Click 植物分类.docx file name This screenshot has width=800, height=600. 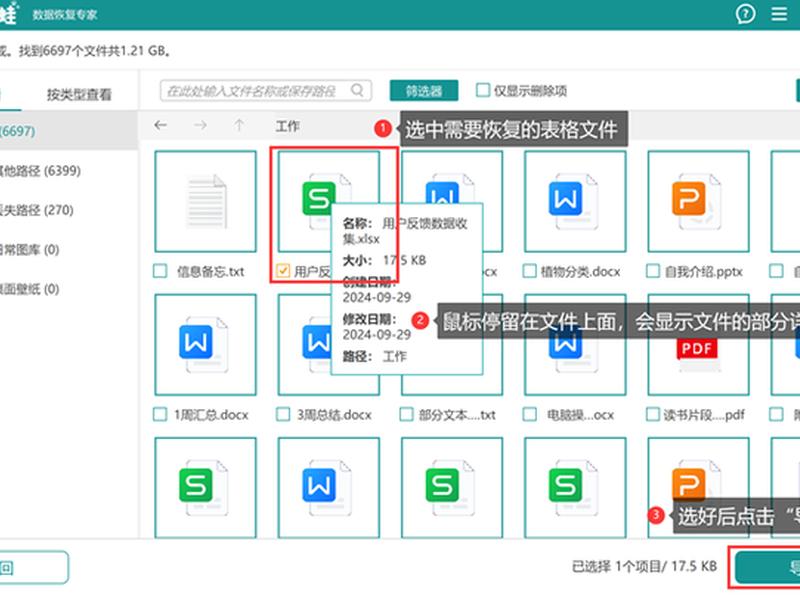pyautogui.click(x=581, y=271)
